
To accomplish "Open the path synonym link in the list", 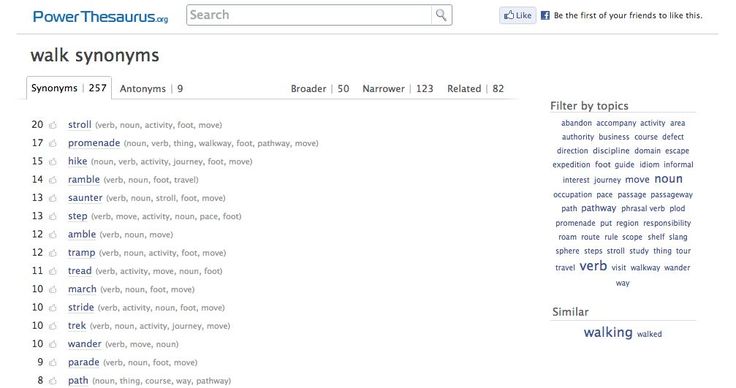I will (78, 380).
